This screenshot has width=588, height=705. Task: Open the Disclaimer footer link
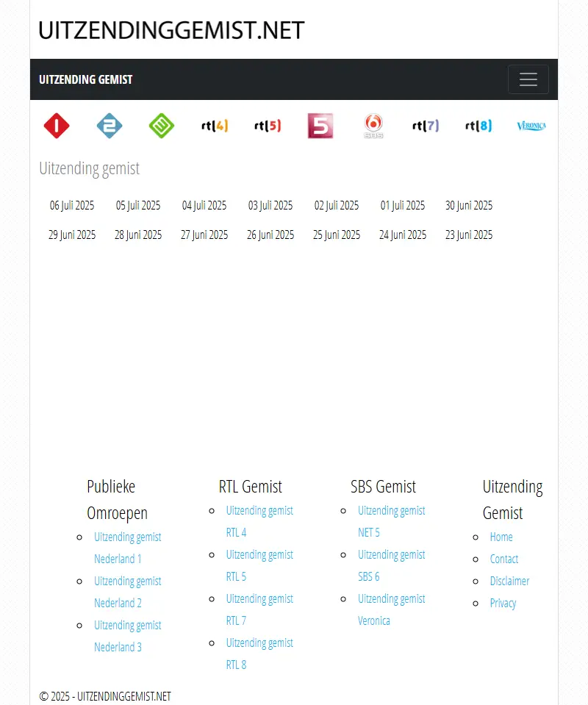pyautogui.click(x=510, y=581)
